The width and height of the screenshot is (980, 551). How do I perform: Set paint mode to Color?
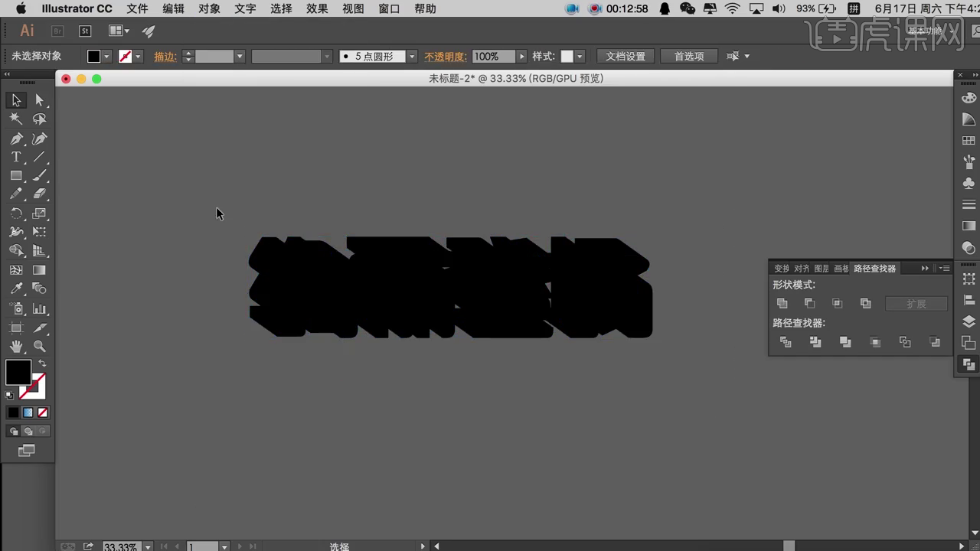[13, 412]
